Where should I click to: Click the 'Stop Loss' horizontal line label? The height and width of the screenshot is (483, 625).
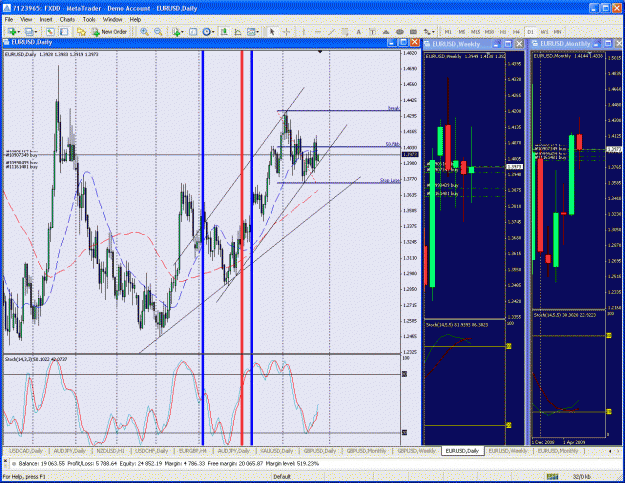389,181
